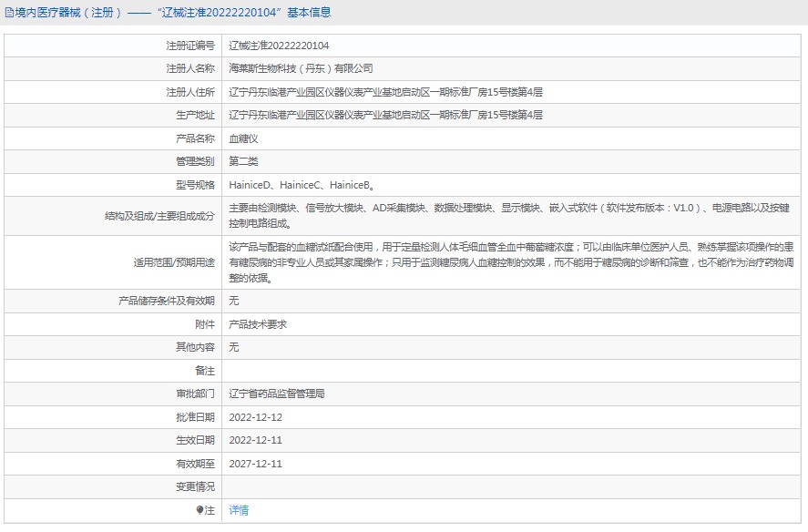Click the 备注 label

[x=205, y=371]
